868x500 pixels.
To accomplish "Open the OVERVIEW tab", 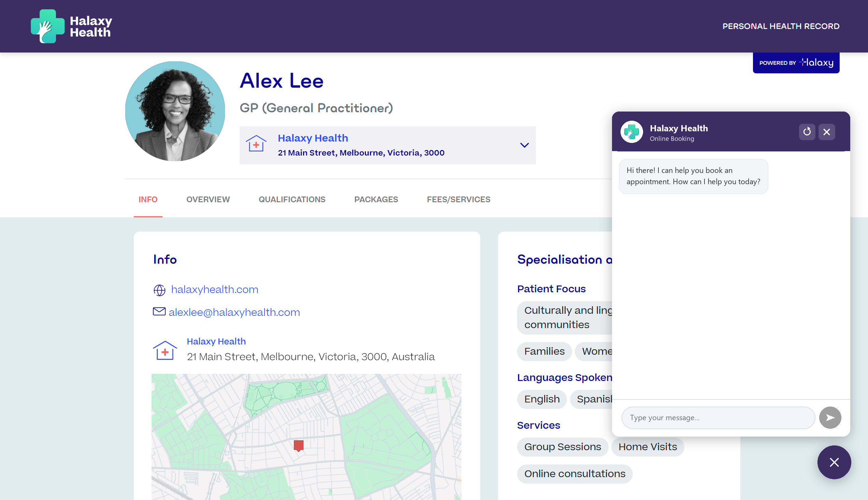I will [208, 200].
